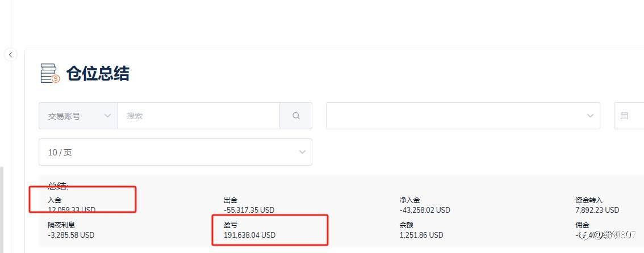Click the 隔夜利息 -3,285.58 USD value

pos(71,235)
